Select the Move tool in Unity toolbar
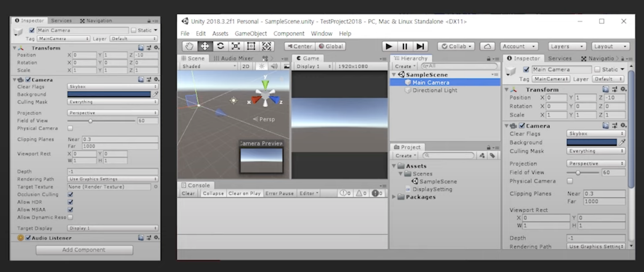The height and width of the screenshot is (272, 644). pyautogui.click(x=205, y=46)
